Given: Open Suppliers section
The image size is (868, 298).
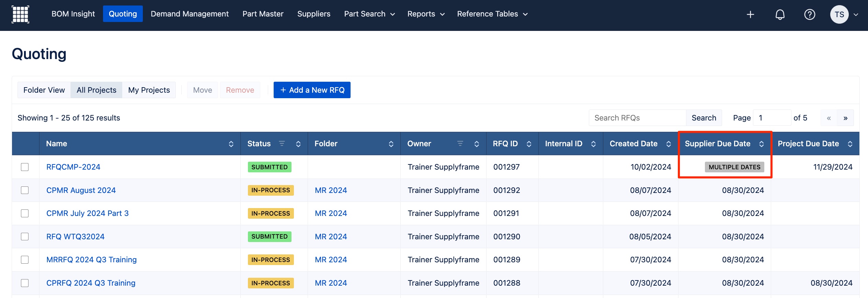Looking at the screenshot, I should 314,14.
